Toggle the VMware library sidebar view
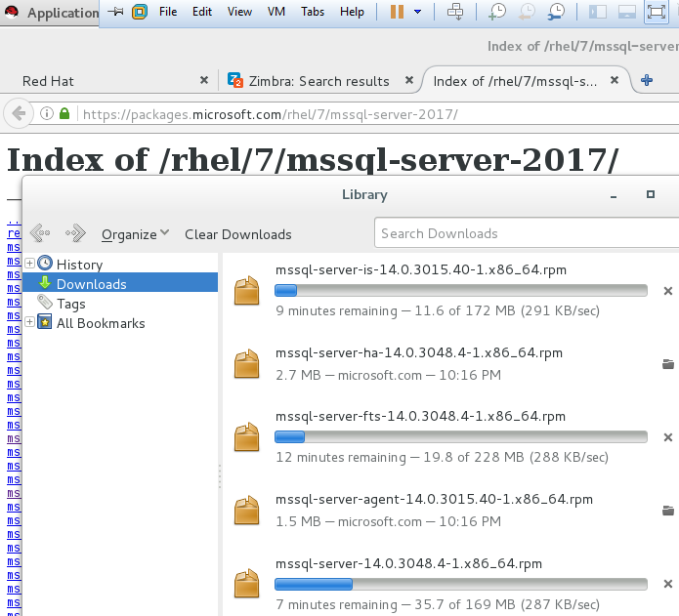 pos(598,12)
